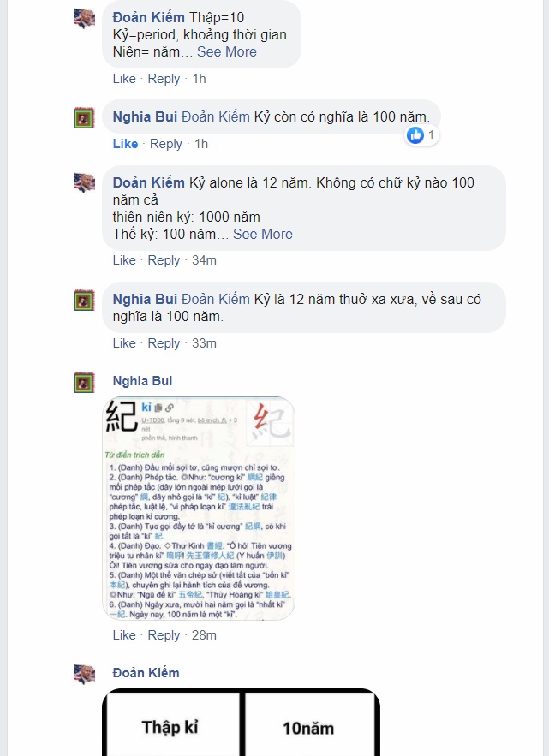This screenshot has width=549, height=756.
Task: Toggle the blue Like on Nghia Bui's first reply
Action: 125,144
